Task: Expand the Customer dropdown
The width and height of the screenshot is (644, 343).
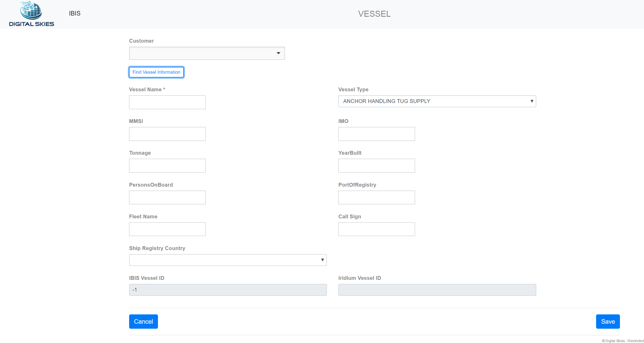Action: tap(207, 53)
